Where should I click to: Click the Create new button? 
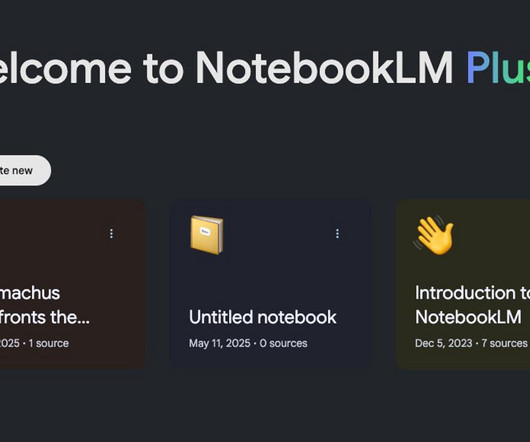point(24,170)
